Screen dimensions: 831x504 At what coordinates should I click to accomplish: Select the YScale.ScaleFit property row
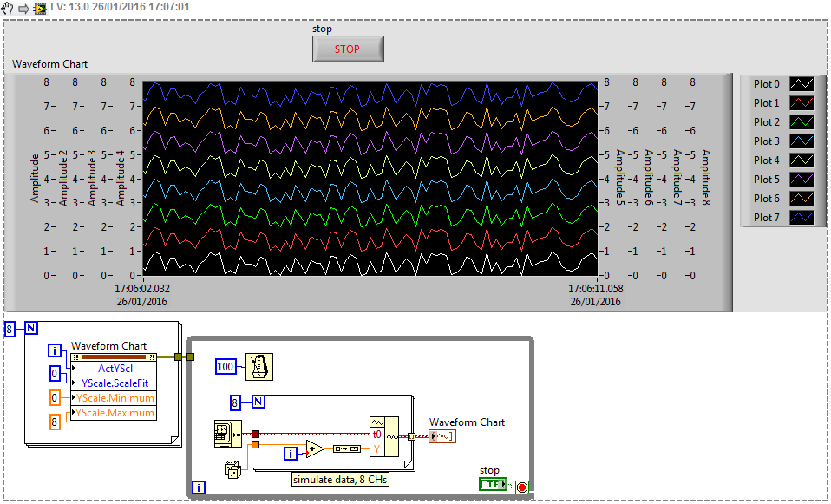click(114, 383)
